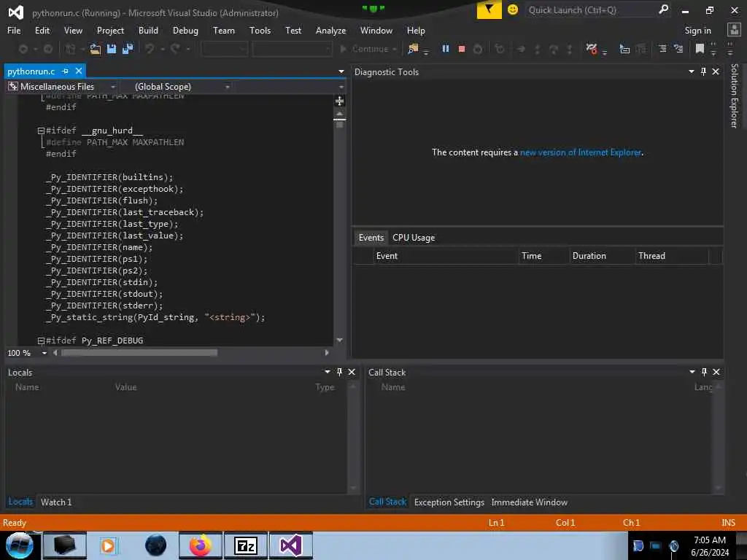Collapse the #ifdef Py_REF_DEBUG block
This screenshot has width=747, height=560.
click(x=41, y=341)
